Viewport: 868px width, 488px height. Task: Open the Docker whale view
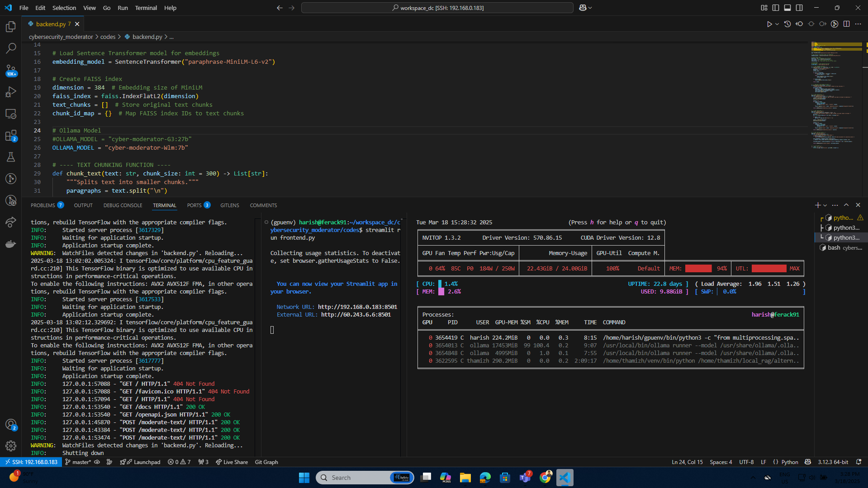click(11, 244)
